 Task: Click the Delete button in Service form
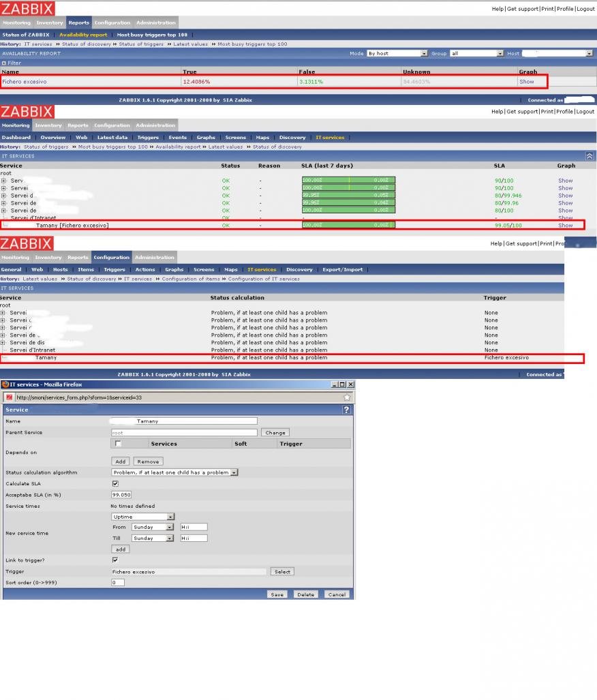click(x=305, y=594)
